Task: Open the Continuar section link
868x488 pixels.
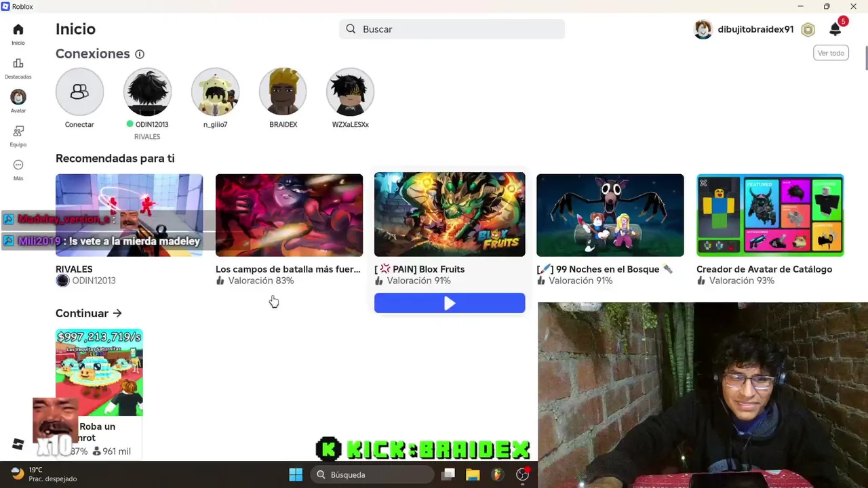Action: 89,313
